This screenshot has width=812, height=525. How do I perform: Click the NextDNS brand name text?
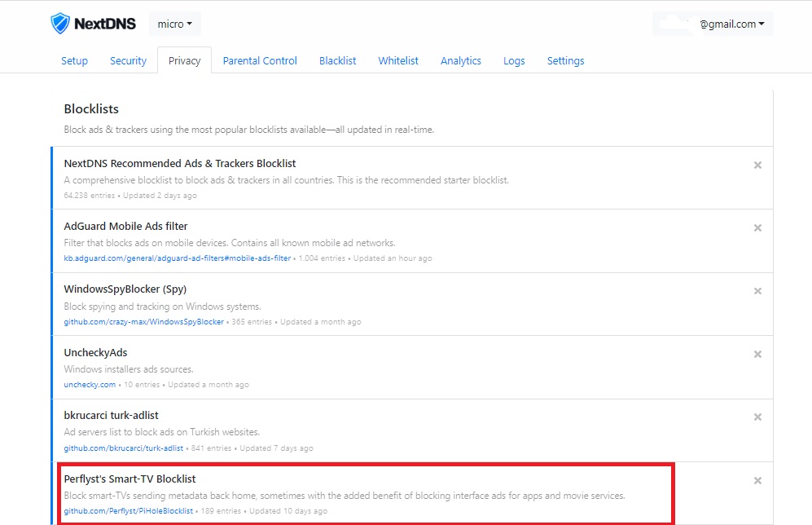105,24
